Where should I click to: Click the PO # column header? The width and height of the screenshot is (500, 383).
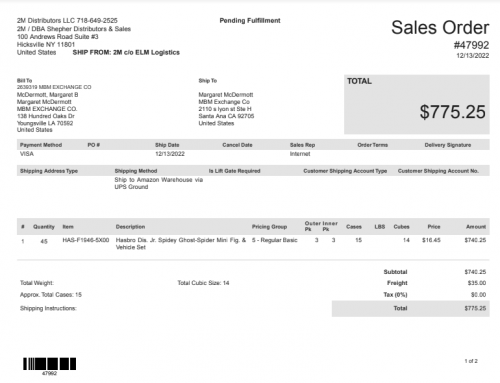[x=94, y=145]
